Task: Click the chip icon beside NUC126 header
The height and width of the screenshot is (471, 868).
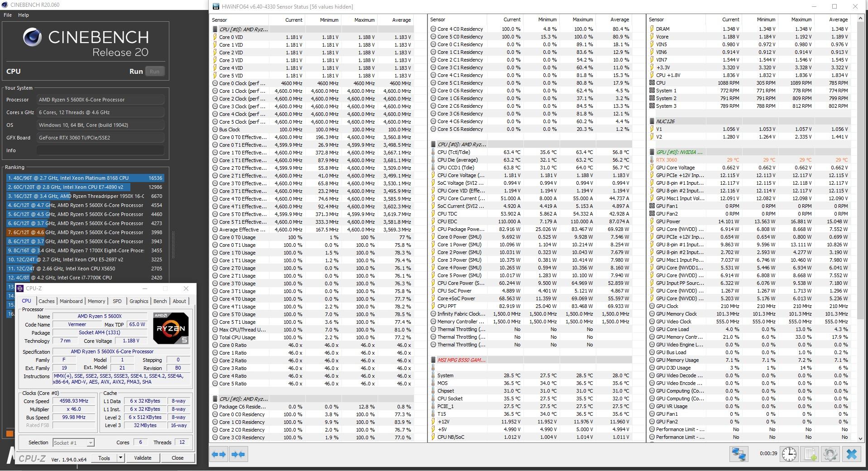Action: [652, 121]
